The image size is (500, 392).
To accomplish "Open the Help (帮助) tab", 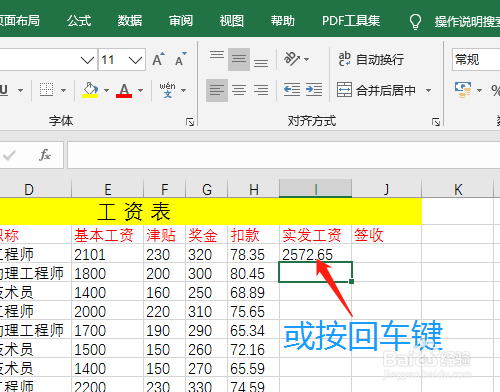I will pos(283,21).
